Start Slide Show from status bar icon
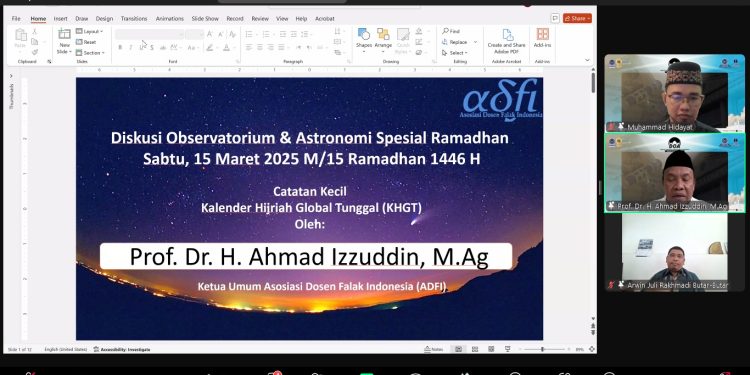This screenshot has width=750, height=375. coord(507,349)
